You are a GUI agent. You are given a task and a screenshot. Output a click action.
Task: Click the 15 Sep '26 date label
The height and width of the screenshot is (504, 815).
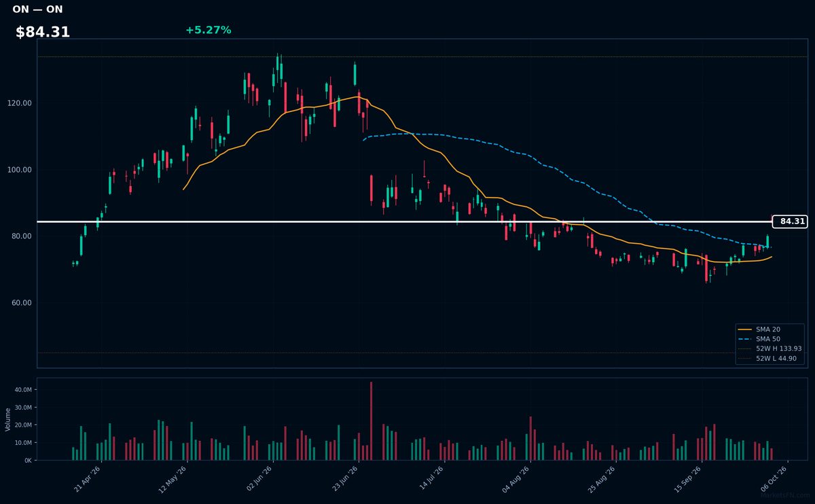(x=688, y=480)
